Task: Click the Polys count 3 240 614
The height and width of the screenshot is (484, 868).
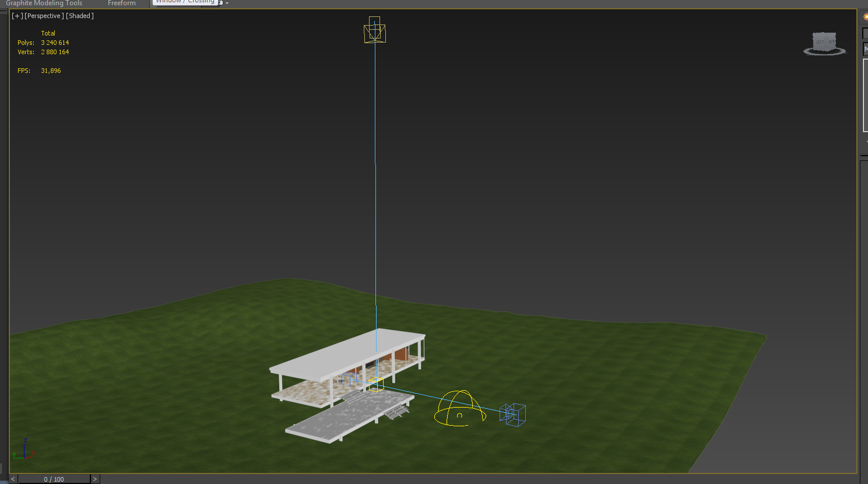Action: pyautogui.click(x=55, y=43)
